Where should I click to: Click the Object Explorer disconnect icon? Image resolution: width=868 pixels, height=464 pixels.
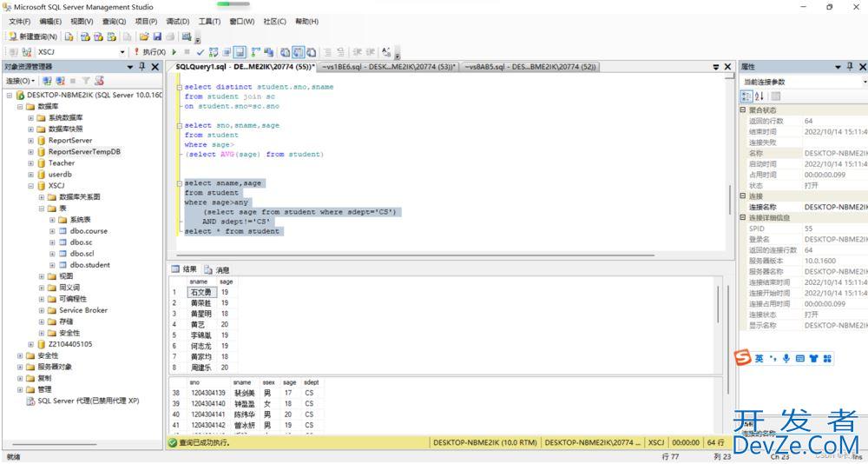[61, 81]
